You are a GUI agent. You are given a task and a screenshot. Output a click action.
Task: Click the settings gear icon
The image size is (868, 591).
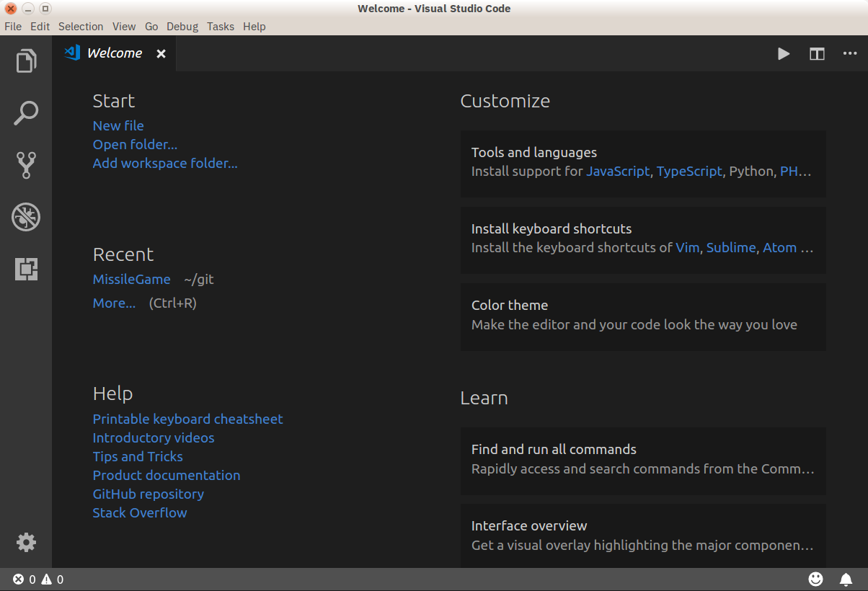[x=26, y=542]
